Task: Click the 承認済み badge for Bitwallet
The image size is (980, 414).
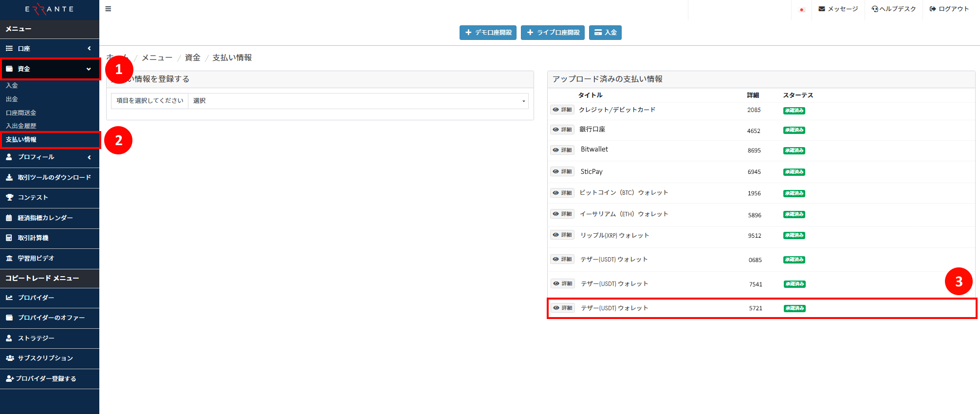Action: click(794, 151)
